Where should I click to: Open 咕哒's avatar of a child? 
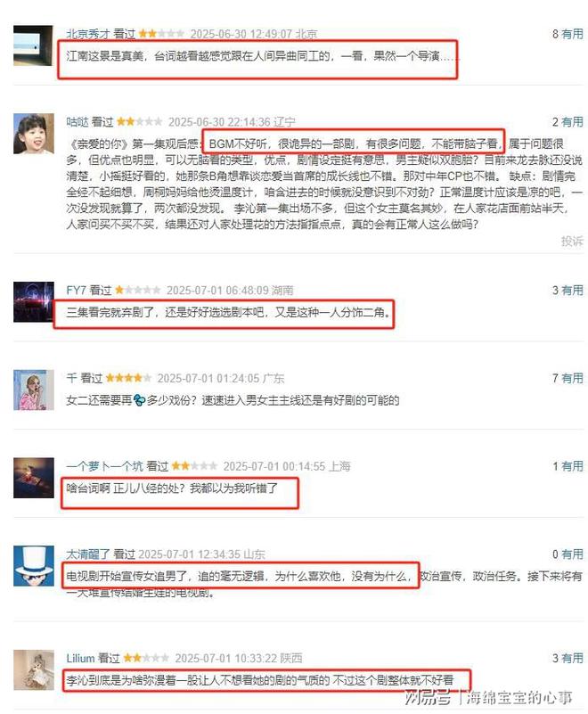pos(33,134)
